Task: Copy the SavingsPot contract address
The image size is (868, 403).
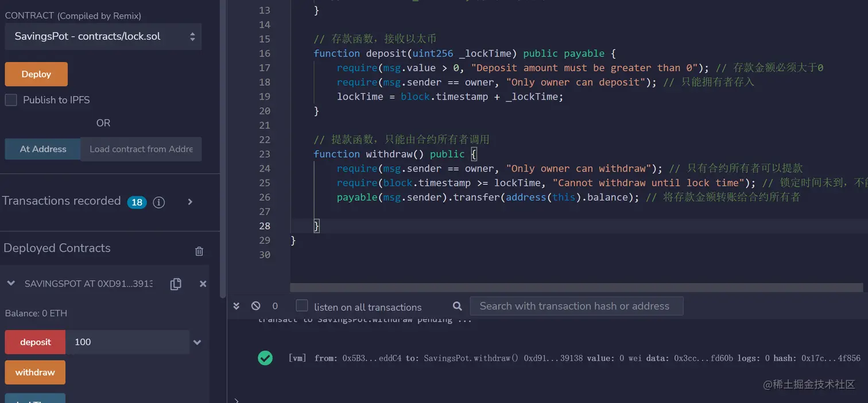Action: 176,284
